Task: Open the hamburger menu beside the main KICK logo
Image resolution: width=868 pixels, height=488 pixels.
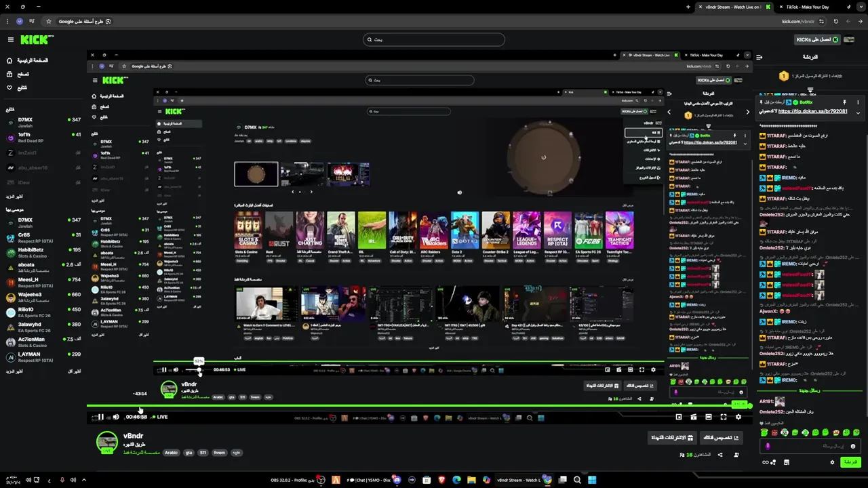Action: click(x=10, y=40)
